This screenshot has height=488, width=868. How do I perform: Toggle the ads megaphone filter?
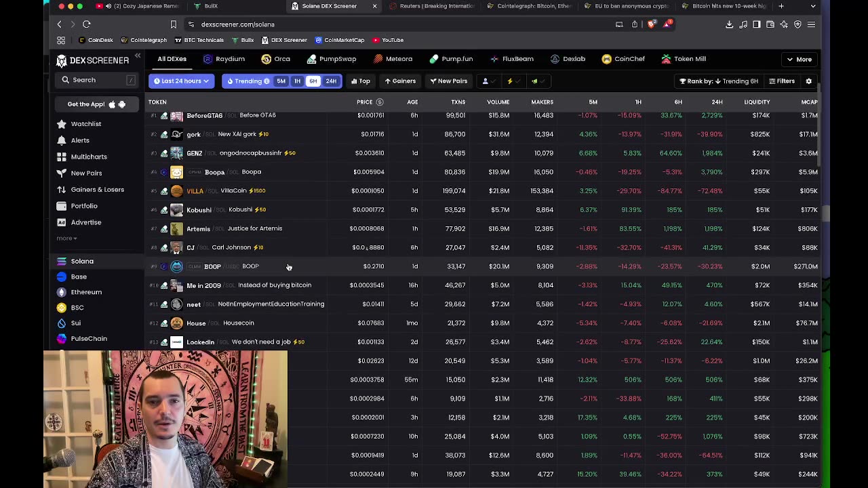click(x=538, y=81)
